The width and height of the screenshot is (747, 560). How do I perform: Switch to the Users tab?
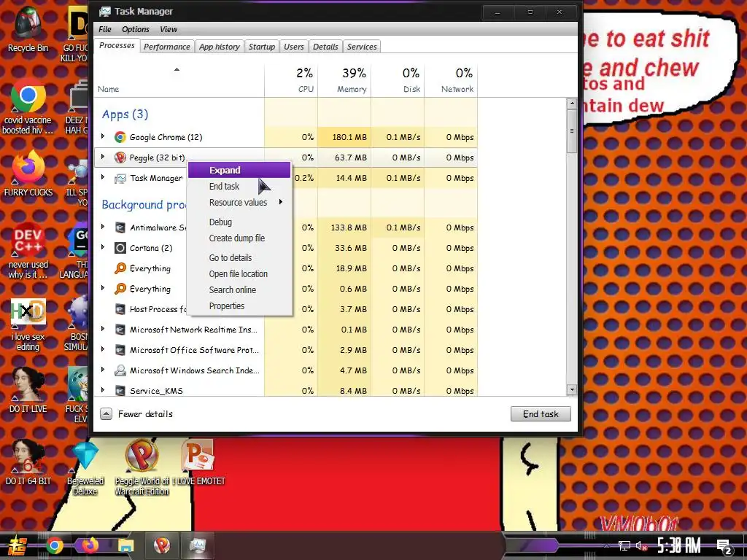click(x=293, y=47)
